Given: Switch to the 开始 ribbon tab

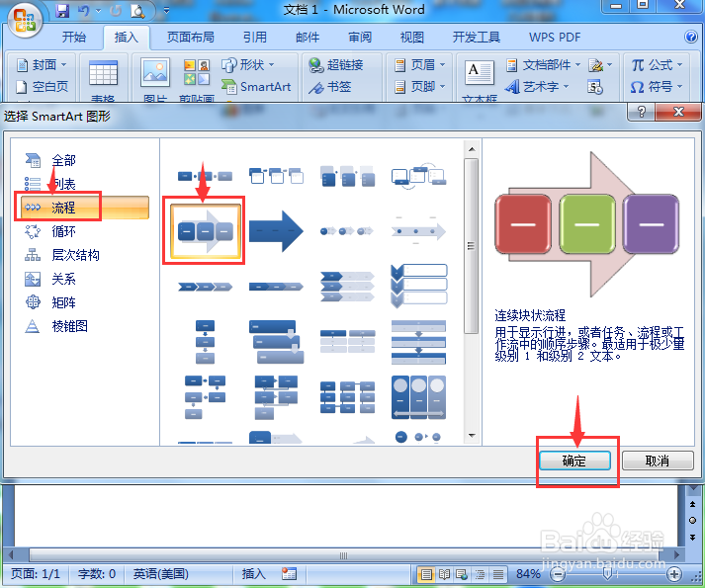Looking at the screenshot, I should 74,37.
